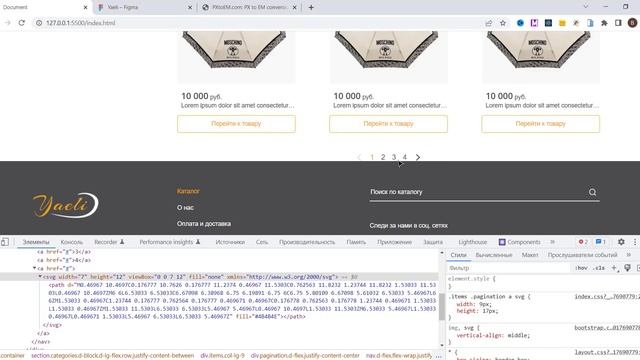The image size is (640, 360).
Task: Open the Components DevTools tab
Action: [520, 242]
